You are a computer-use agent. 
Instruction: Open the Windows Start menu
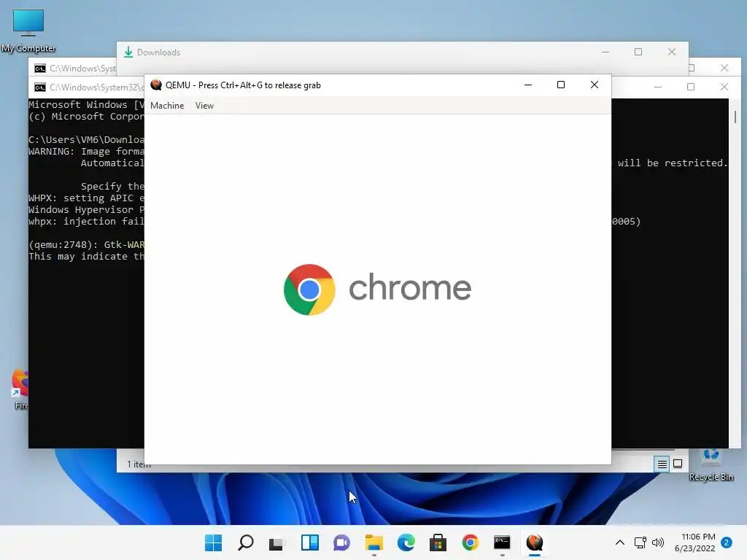pyautogui.click(x=213, y=542)
